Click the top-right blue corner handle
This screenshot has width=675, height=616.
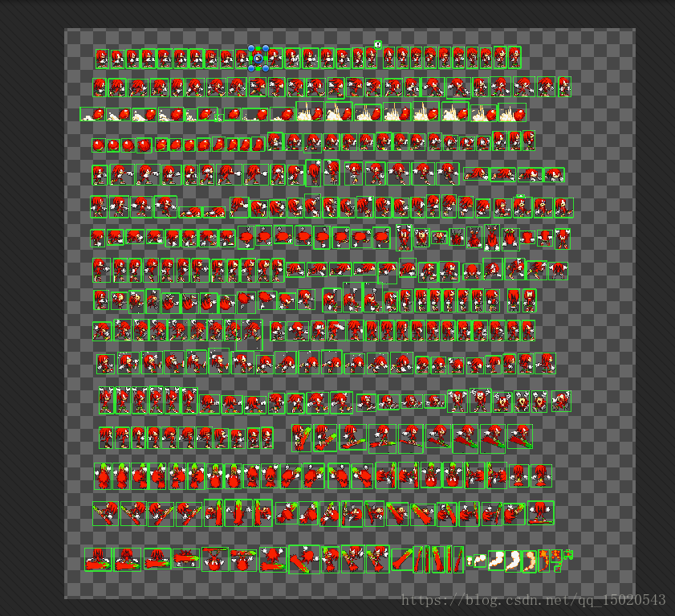pyautogui.click(x=266, y=47)
